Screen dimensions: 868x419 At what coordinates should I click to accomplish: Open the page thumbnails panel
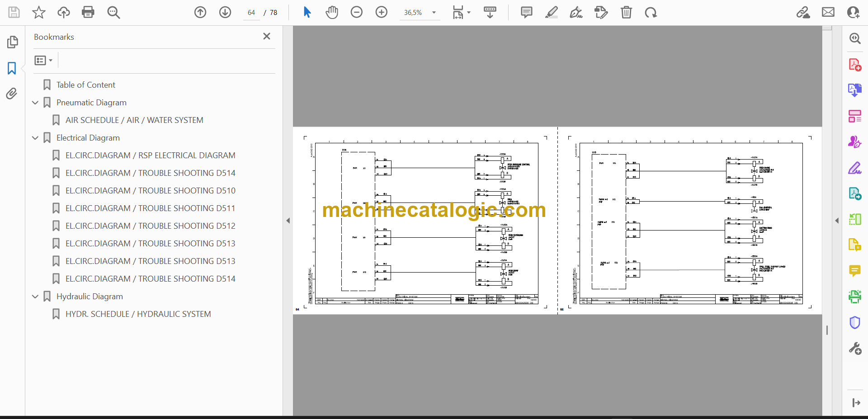coord(12,42)
